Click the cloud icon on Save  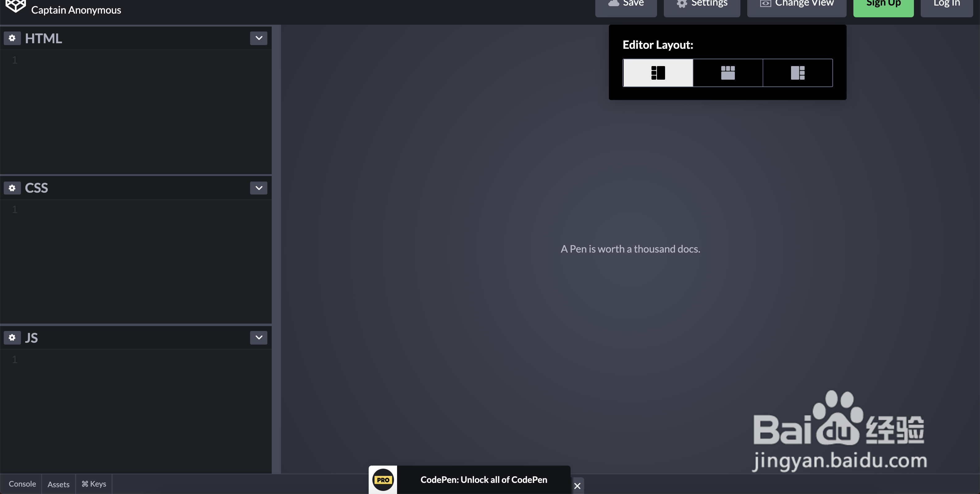coord(614,3)
